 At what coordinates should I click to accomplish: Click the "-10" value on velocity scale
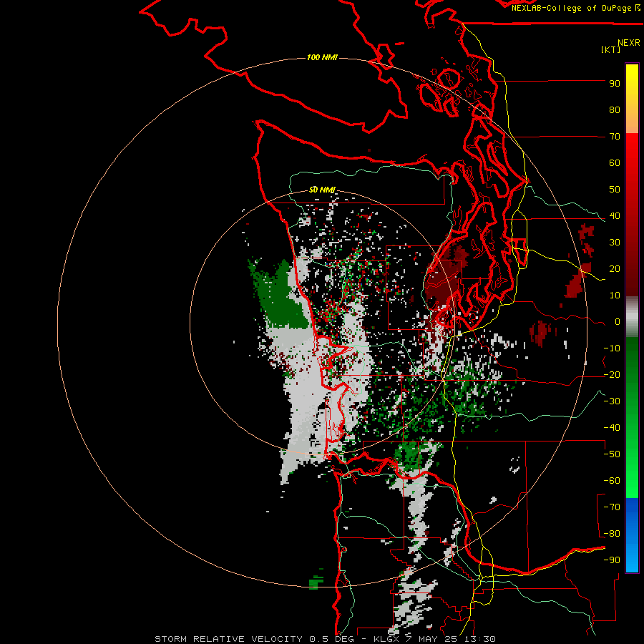pyautogui.click(x=612, y=348)
